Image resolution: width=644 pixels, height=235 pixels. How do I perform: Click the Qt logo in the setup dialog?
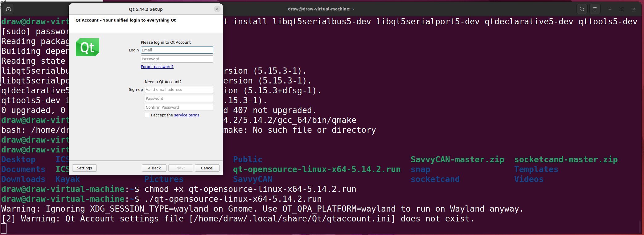tap(88, 47)
